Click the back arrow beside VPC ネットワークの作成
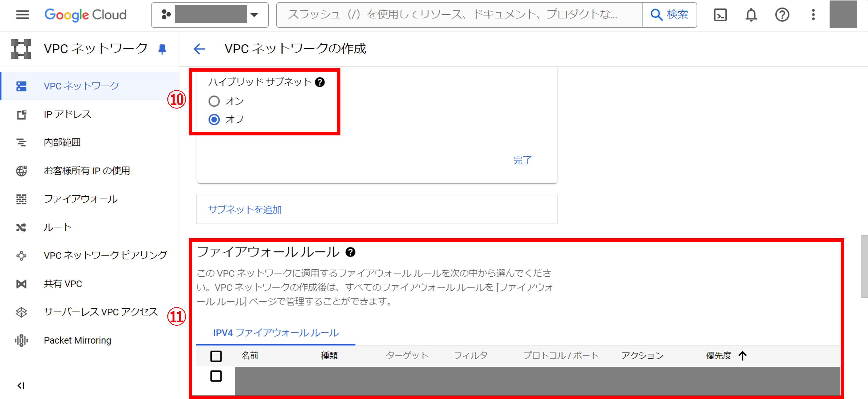Image resolution: width=868 pixels, height=399 pixels. click(x=199, y=49)
